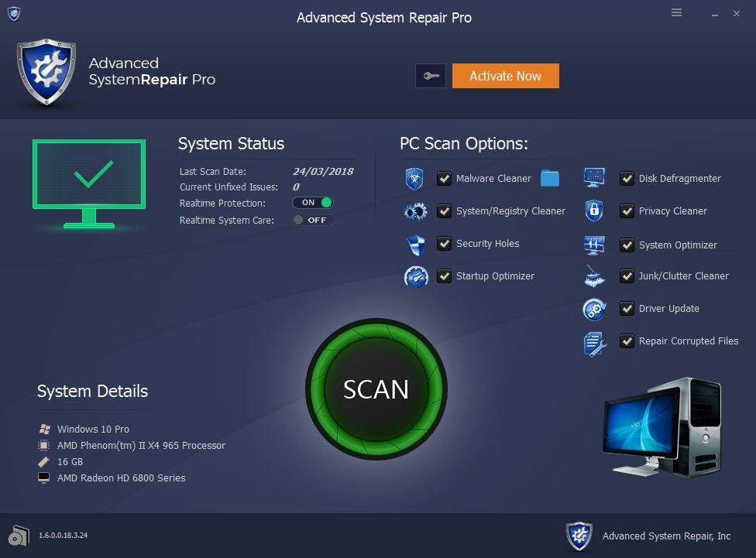
Task: Uncheck the Security Holes checkbox
Action: coord(444,243)
